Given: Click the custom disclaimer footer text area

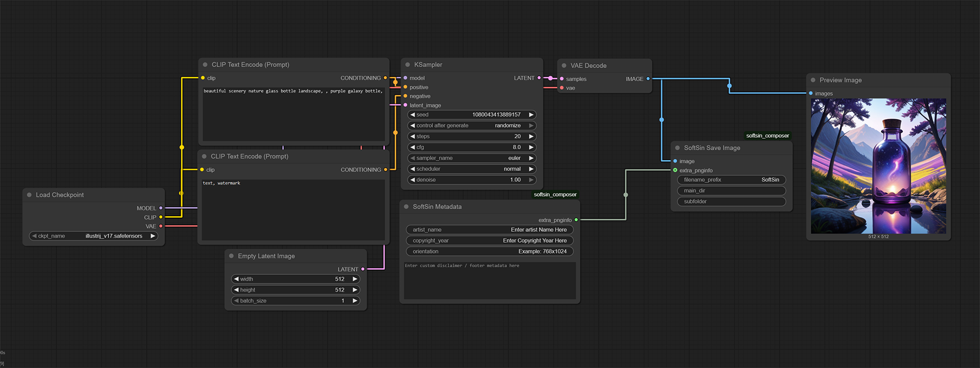Looking at the screenshot, I should tap(489, 280).
